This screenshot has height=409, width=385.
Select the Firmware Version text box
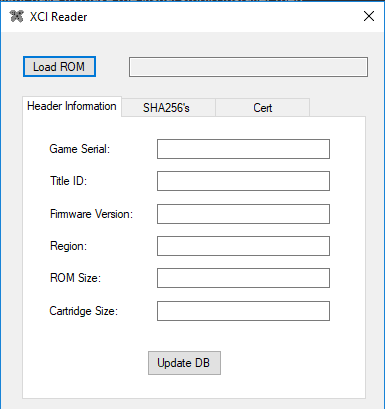[243, 214]
